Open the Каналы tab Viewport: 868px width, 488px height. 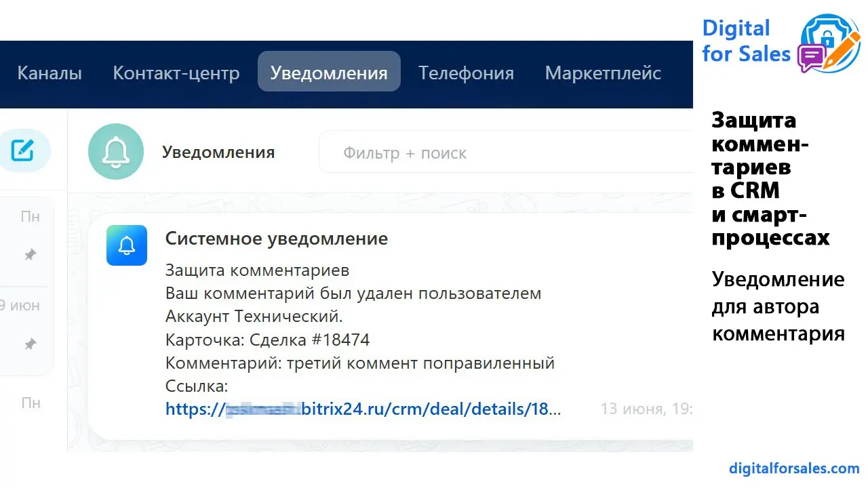[50, 73]
